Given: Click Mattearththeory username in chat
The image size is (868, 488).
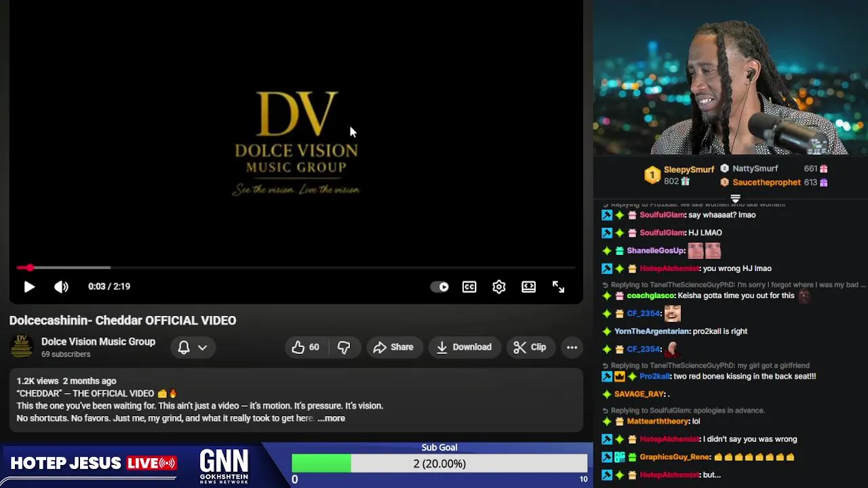Looking at the screenshot, I should pos(658,421).
